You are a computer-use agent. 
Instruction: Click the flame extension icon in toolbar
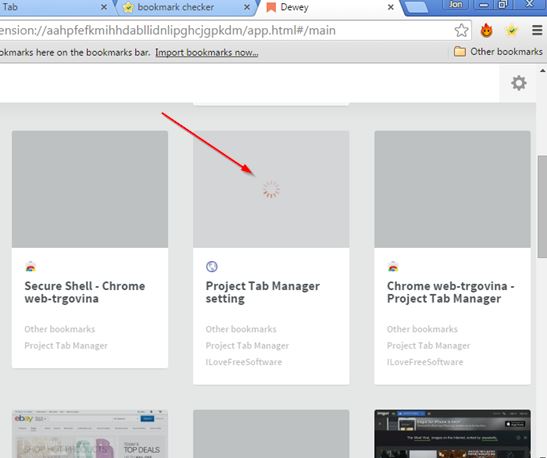click(487, 30)
